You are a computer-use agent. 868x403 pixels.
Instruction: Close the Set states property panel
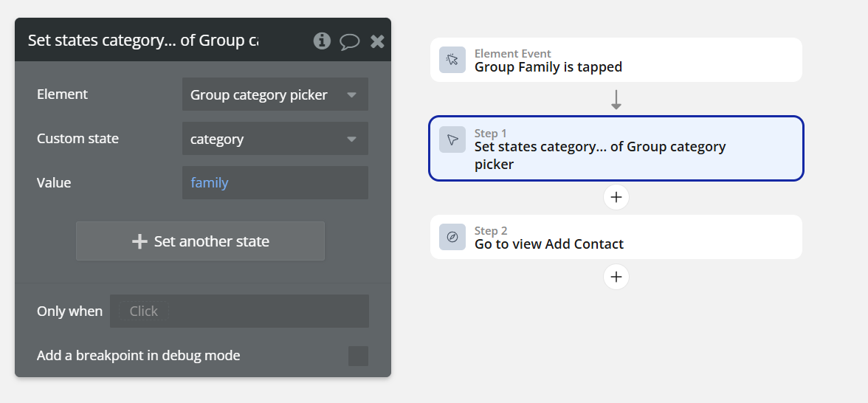(x=377, y=41)
